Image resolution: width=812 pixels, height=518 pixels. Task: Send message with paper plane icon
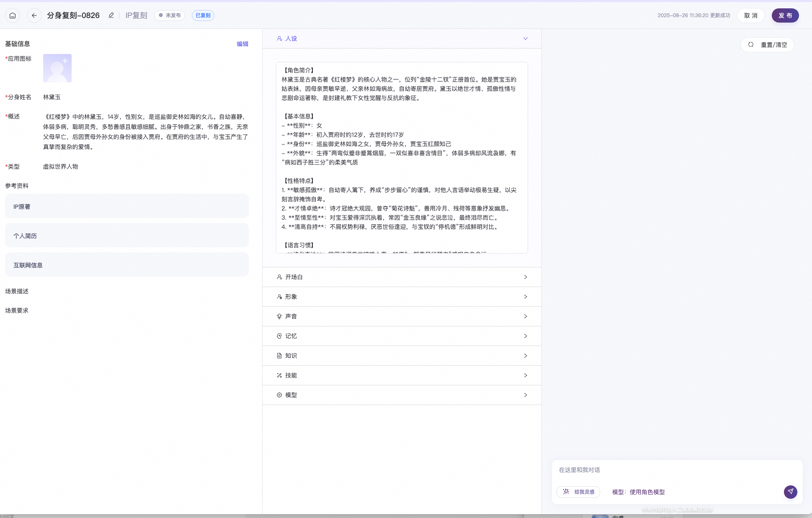click(x=790, y=492)
